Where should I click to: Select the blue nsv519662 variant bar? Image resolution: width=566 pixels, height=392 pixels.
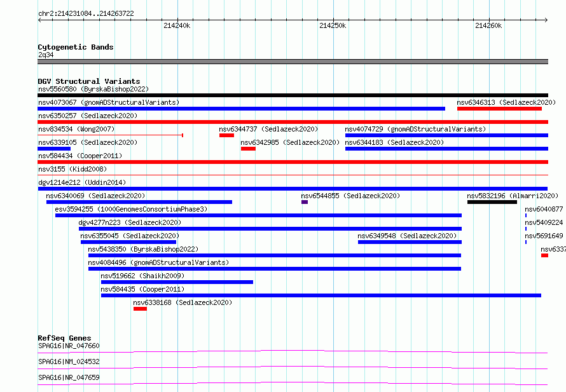(x=177, y=282)
